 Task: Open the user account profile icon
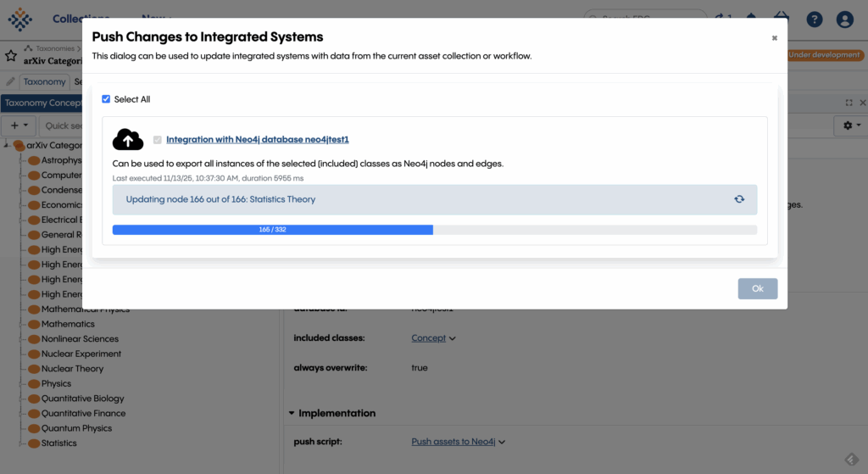click(844, 20)
